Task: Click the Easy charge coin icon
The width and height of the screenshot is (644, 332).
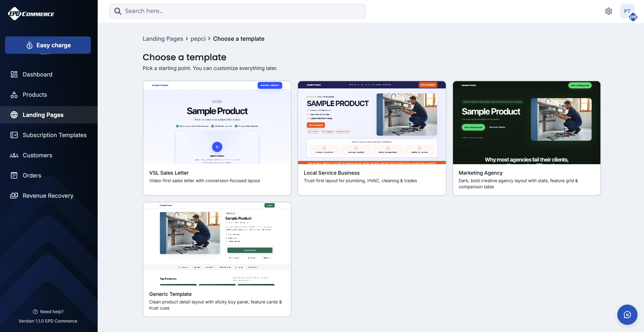Action: pos(30,45)
